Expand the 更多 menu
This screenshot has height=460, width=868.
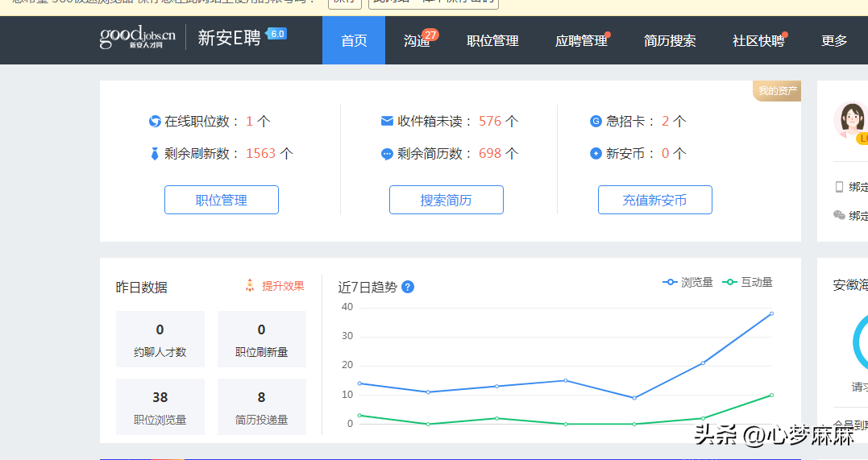(834, 40)
